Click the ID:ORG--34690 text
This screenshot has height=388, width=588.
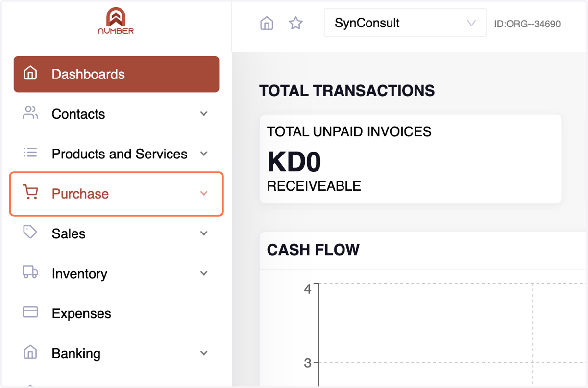point(527,24)
